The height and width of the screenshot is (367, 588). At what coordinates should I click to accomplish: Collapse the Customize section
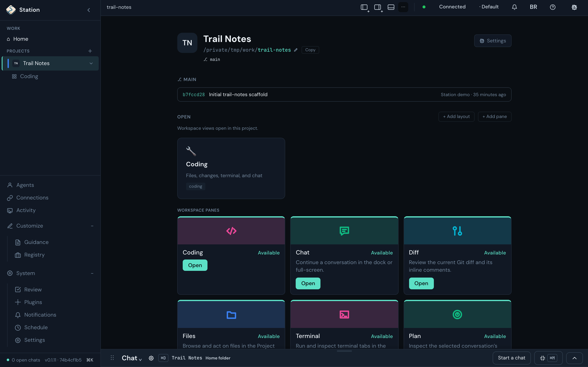[x=92, y=226]
